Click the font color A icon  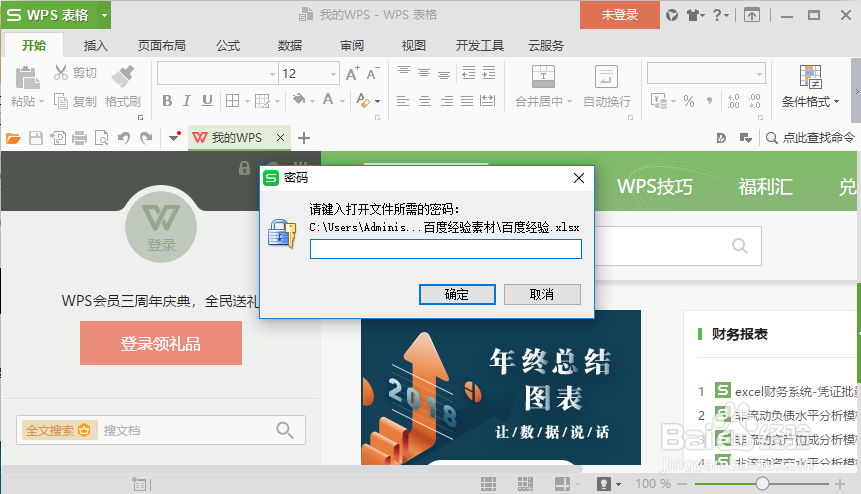(x=328, y=100)
